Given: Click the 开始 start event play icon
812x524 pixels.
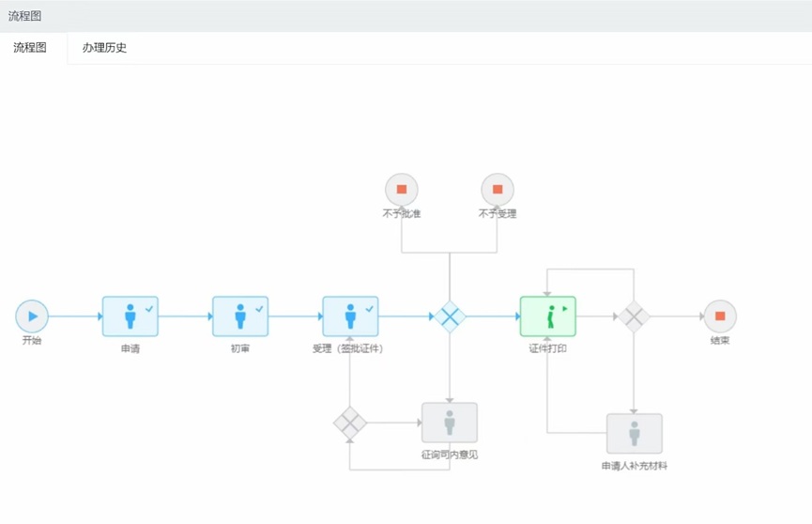Looking at the screenshot, I should tap(32, 316).
